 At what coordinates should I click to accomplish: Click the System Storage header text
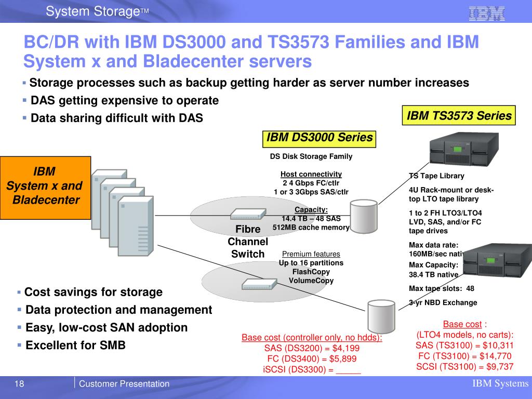97,11
